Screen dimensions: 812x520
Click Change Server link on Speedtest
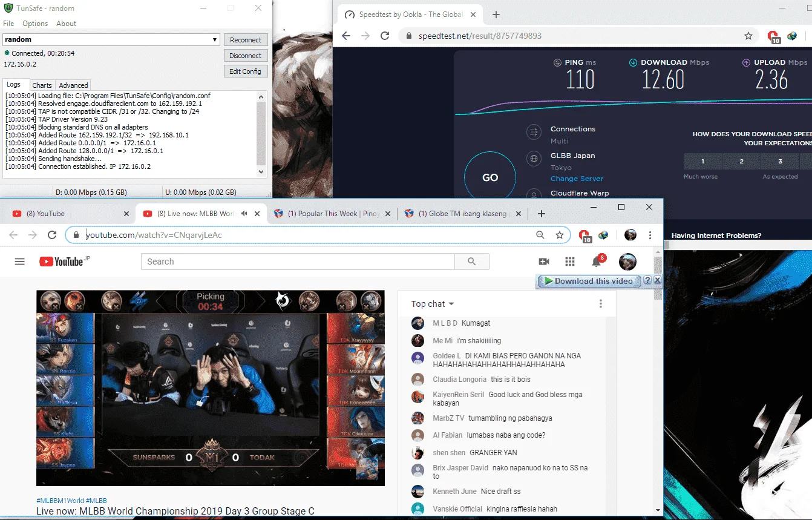[x=577, y=179]
